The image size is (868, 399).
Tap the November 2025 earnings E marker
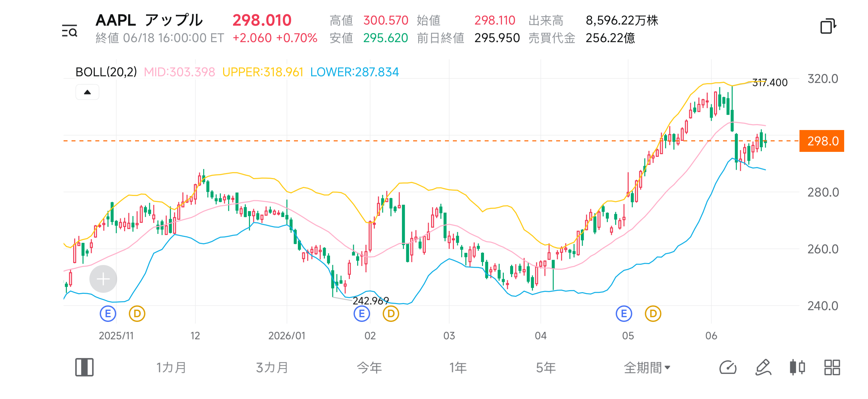(108, 314)
